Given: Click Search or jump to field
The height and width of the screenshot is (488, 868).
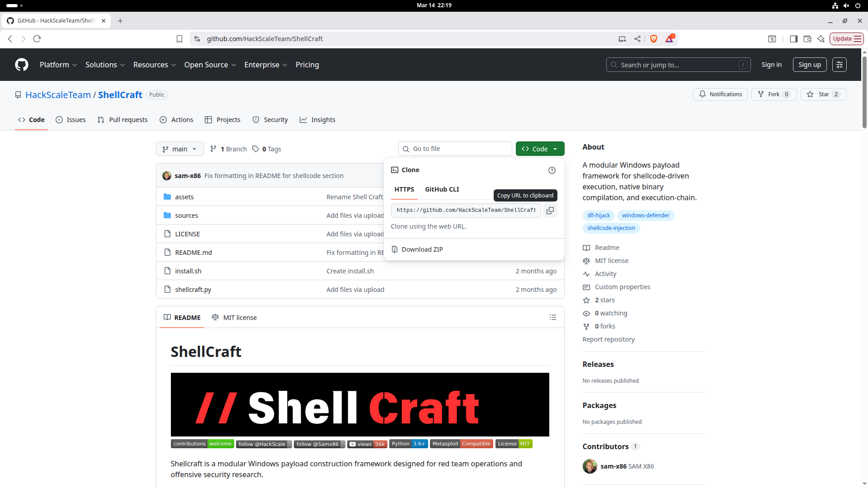Looking at the screenshot, I should click(678, 65).
